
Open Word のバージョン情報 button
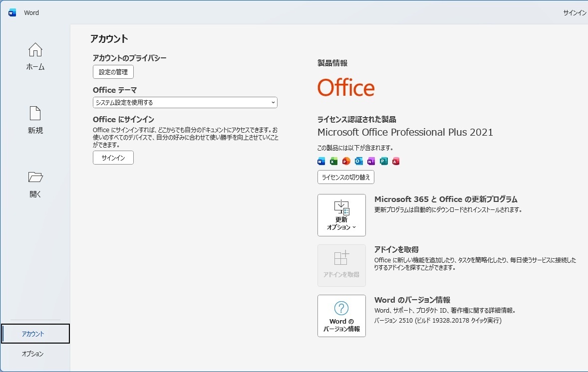click(x=341, y=316)
